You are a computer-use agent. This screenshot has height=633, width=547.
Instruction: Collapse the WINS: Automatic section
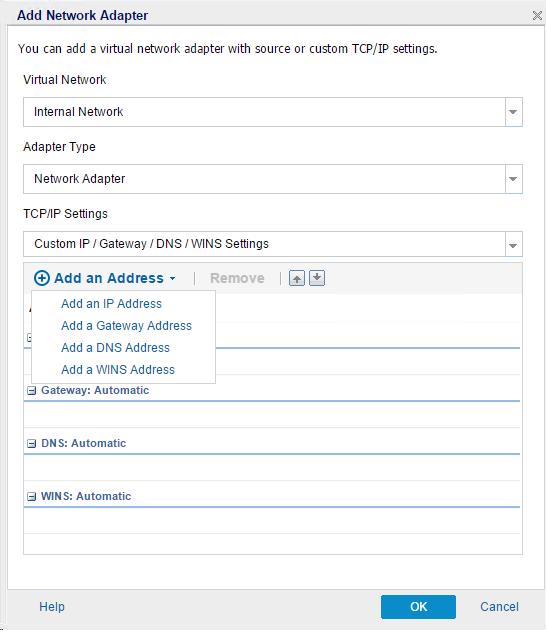[x=31, y=497]
